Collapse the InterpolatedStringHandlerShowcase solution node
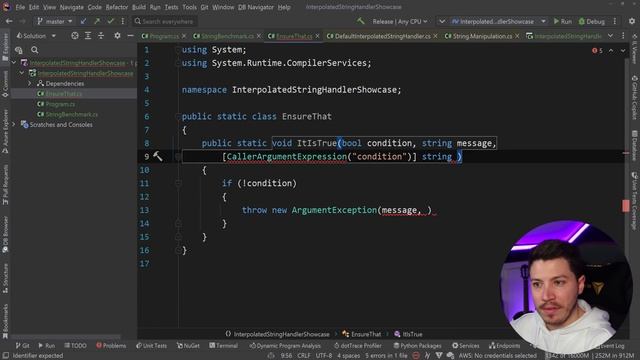640x360 pixels. (x=14, y=63)
